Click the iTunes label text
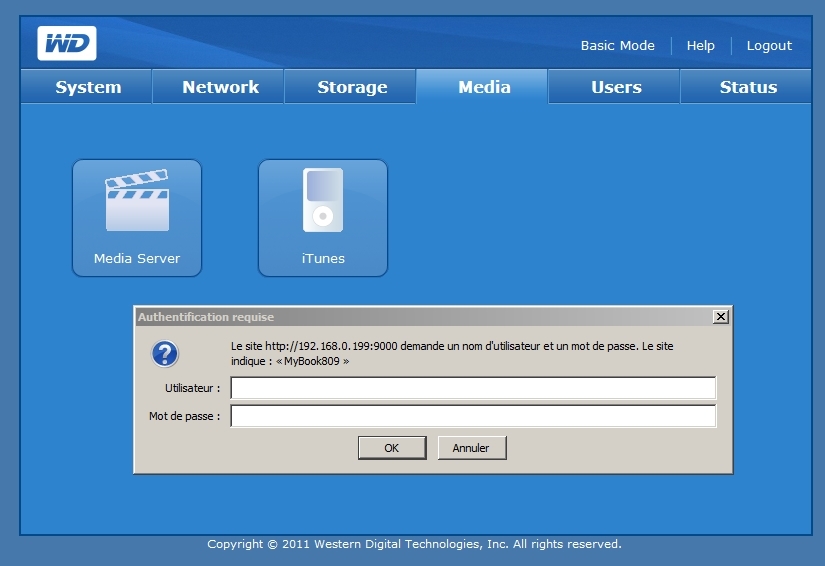 tap(323, 258)
